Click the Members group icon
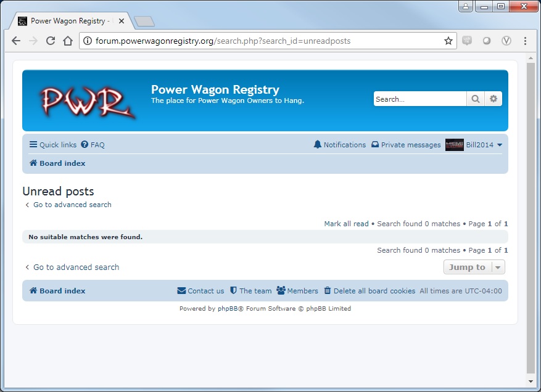Viewport: 541px width, 392px height. [x=281, y=290]
